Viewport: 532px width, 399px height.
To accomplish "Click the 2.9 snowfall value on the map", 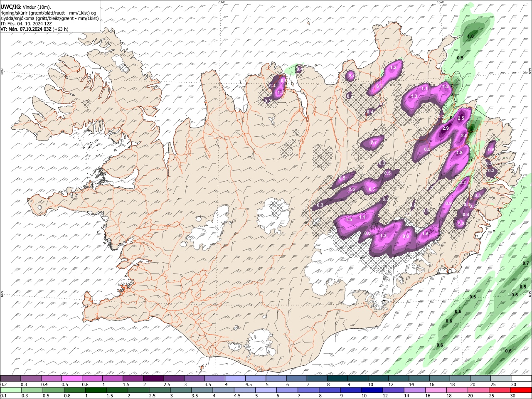I will click(446, 128).
